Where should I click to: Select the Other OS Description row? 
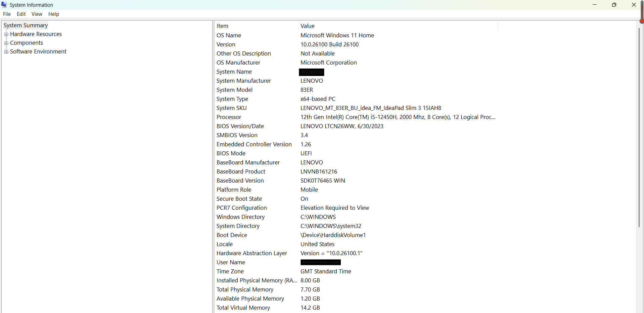[244, 53]
